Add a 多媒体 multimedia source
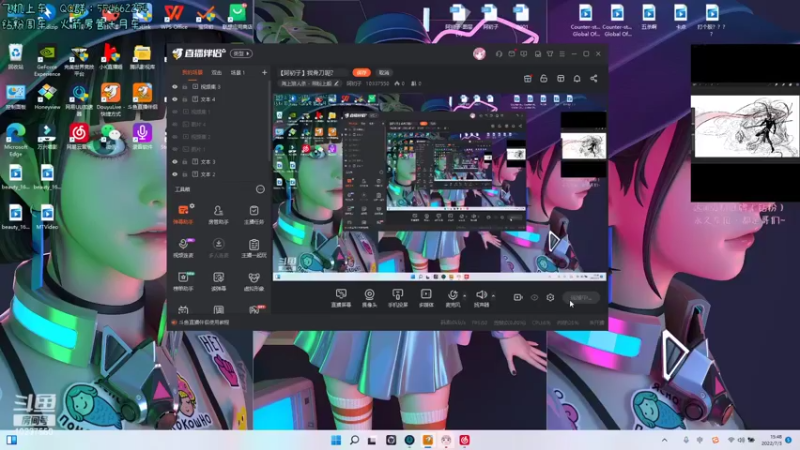 click(x=426, y=298)
